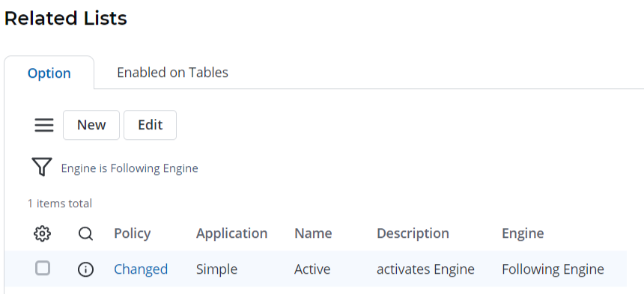Sort by the Name column header

(313, 233)
